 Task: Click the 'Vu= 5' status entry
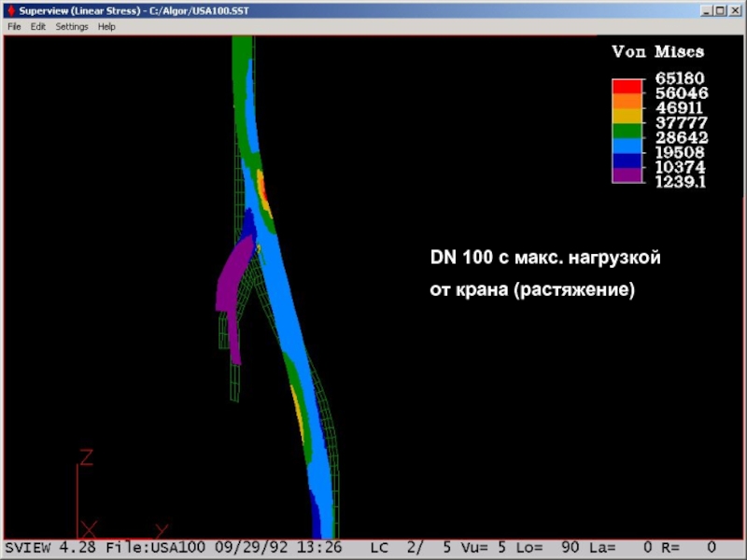tap(484, 548)
